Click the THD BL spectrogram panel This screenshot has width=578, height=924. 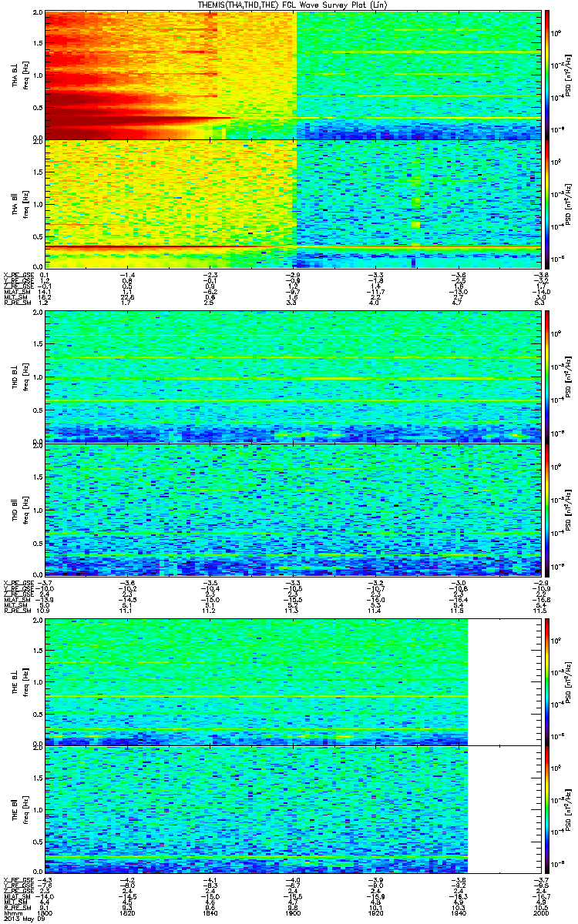point(293,378)
